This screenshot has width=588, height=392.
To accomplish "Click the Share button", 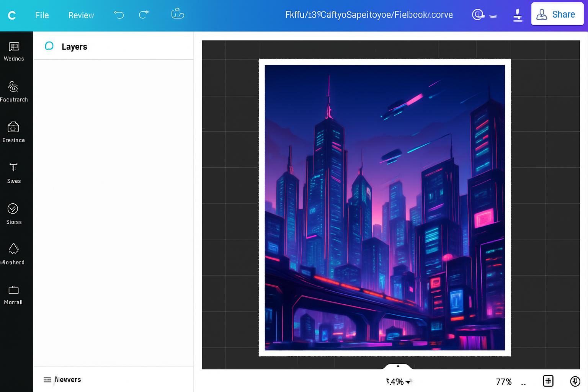I will coord(557,14).
